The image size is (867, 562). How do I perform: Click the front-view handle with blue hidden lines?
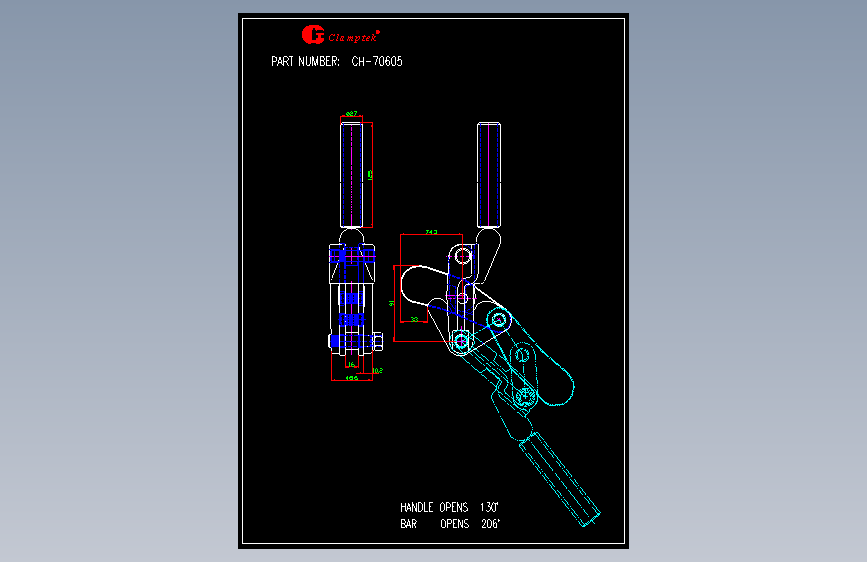point(352,175)
